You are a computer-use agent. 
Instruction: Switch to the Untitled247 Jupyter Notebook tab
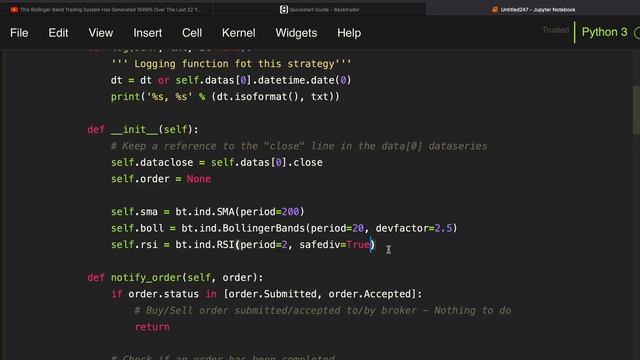click(533, 9)
